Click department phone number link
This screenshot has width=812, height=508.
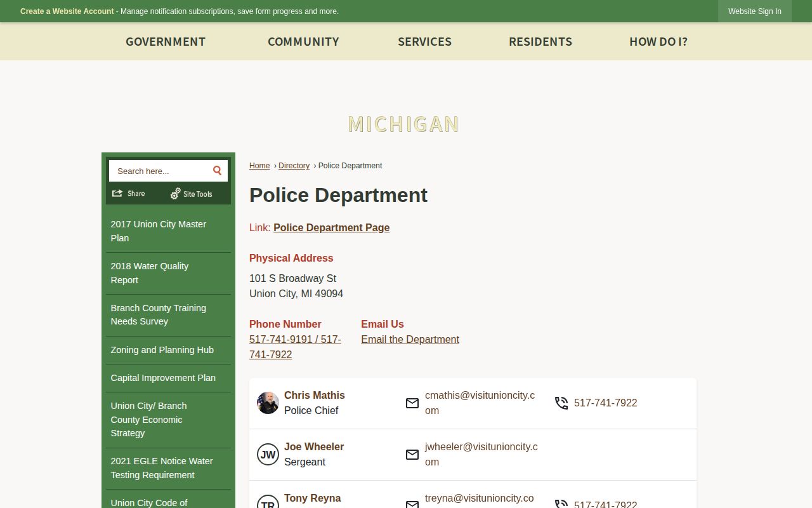click(295, 347)
